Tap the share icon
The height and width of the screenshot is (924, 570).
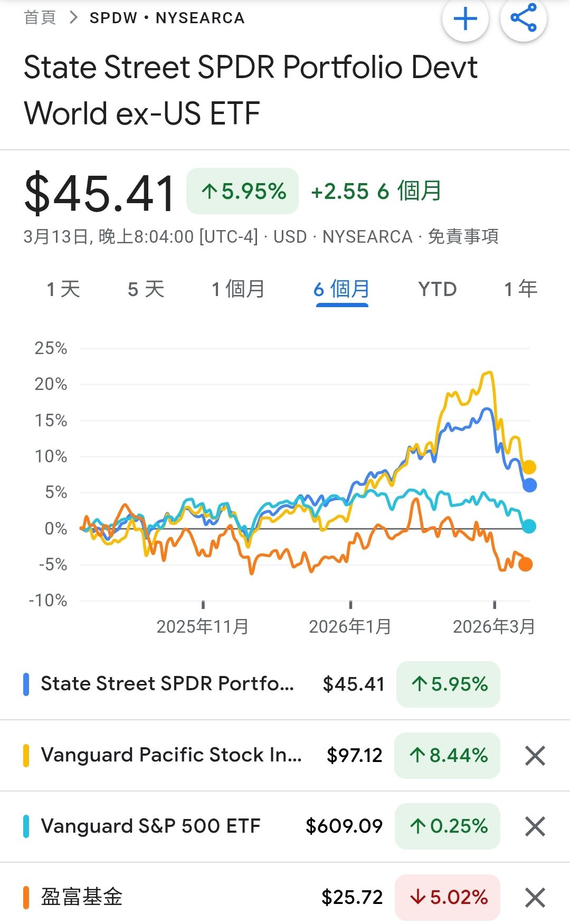pyautogui.click(x=523, y=18)
